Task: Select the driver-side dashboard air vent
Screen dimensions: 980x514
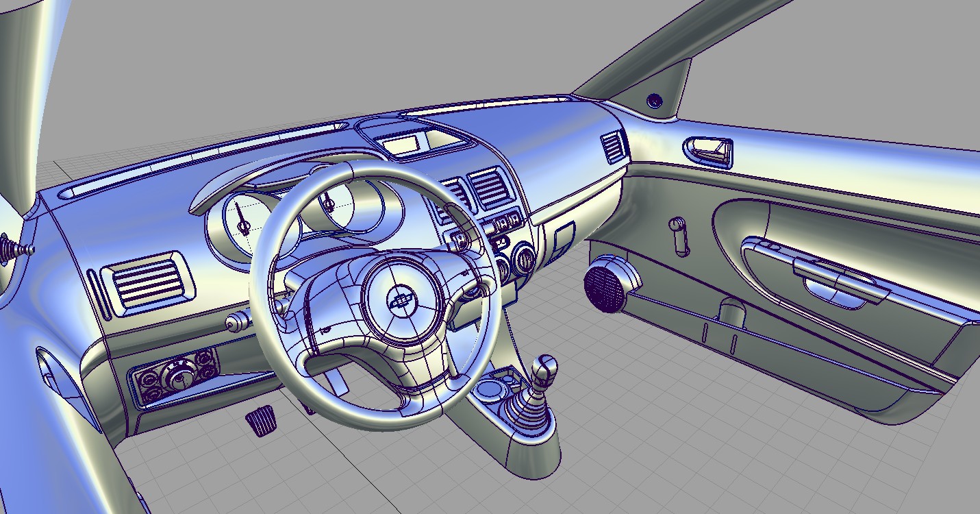Action: (x=147, y=280)
